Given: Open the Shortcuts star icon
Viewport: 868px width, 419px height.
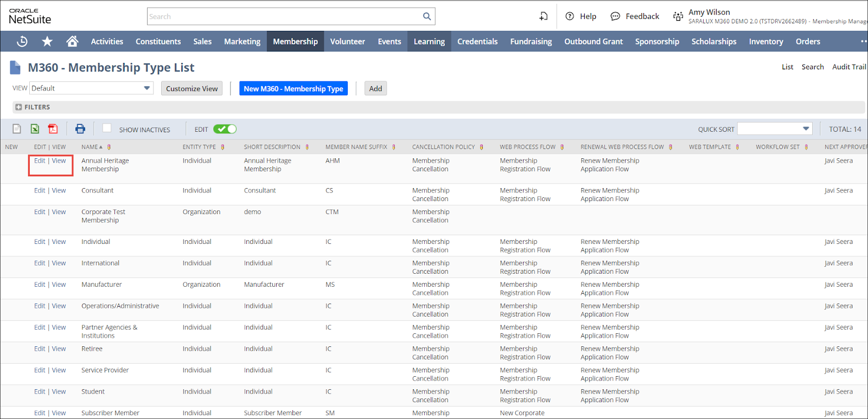Looking at the screenshot, I should click(x=47, y=41).
